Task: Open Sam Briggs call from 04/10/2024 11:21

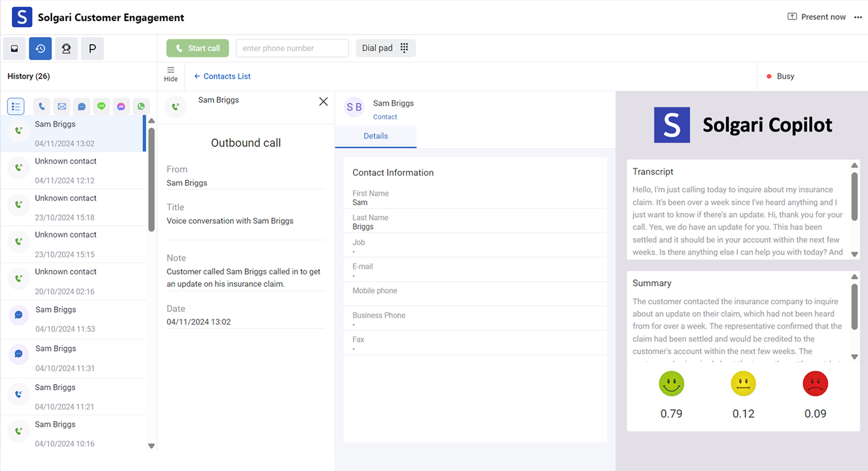Action: pos(73,397)
